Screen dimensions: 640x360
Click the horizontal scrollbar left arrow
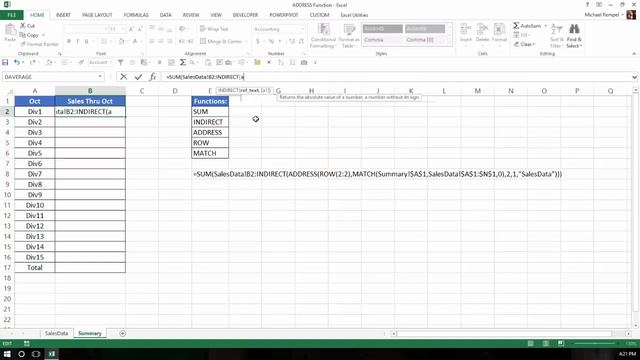[x=393, y=333]
